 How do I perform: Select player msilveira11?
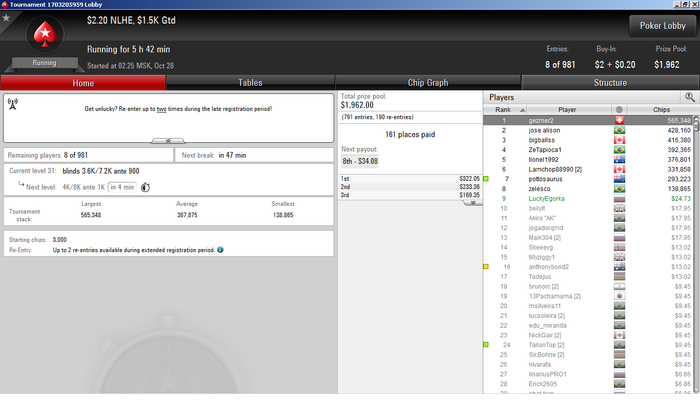pyautogui.click(x=545, y=306)
